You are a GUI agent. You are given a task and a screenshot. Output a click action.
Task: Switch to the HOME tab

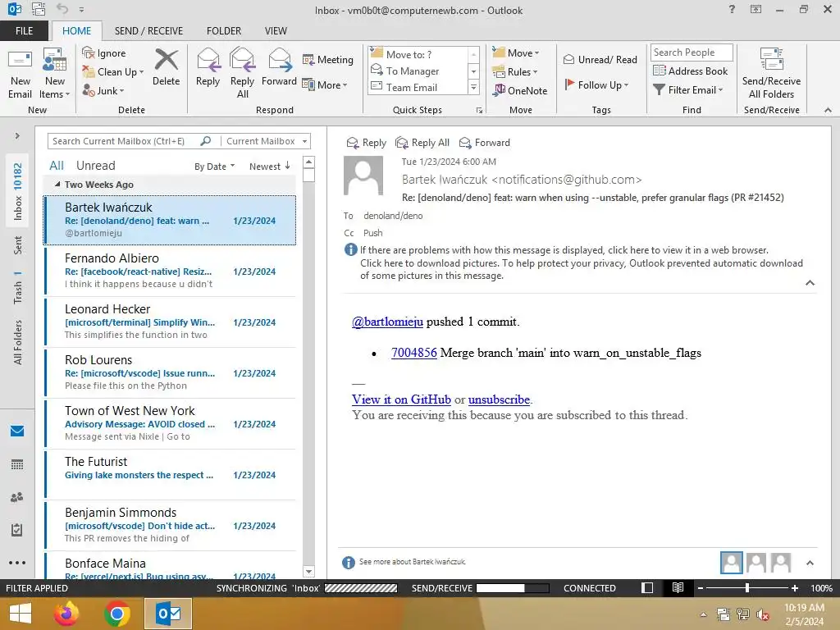point(76,30)
